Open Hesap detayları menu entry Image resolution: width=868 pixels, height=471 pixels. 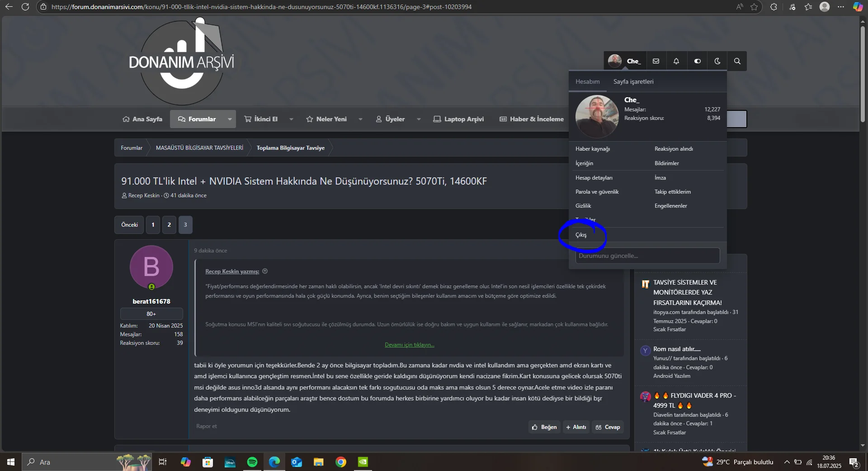[x=594, y=178]
